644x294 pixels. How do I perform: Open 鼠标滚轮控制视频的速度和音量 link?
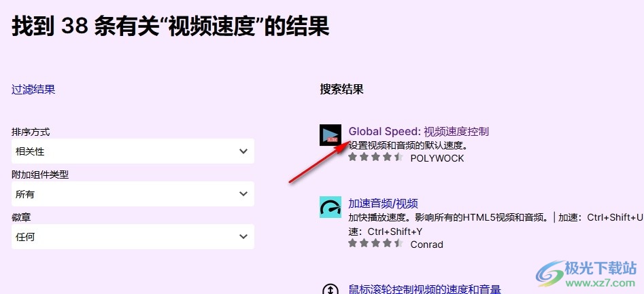(424, 289)
